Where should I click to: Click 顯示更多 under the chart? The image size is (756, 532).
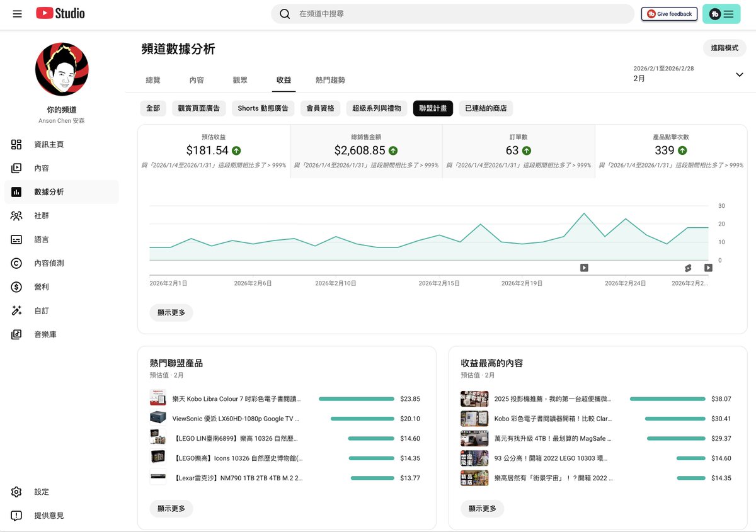171,313
